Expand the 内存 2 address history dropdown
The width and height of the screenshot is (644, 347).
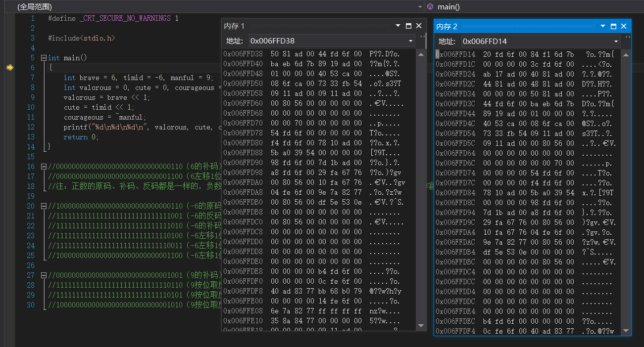(x=616, y=41)
